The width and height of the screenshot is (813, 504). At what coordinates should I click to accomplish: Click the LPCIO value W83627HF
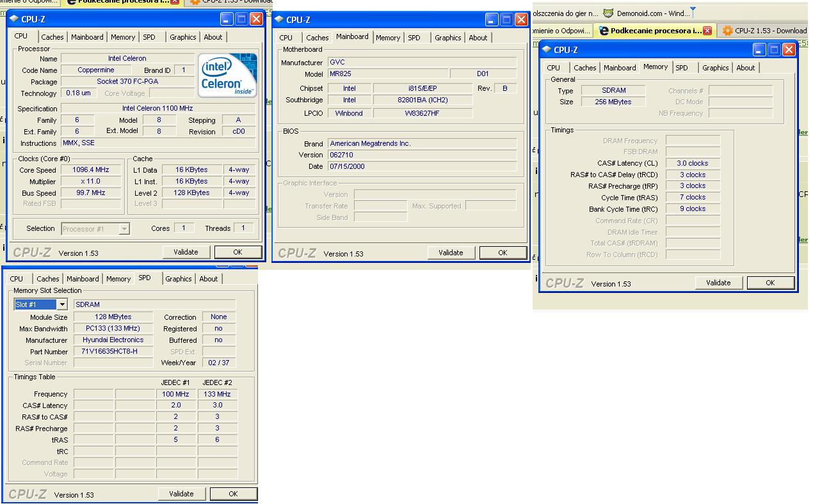[x=423, y=113]
